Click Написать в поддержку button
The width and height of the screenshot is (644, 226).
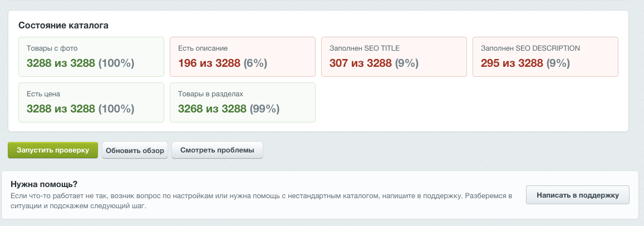pos(577,195)
